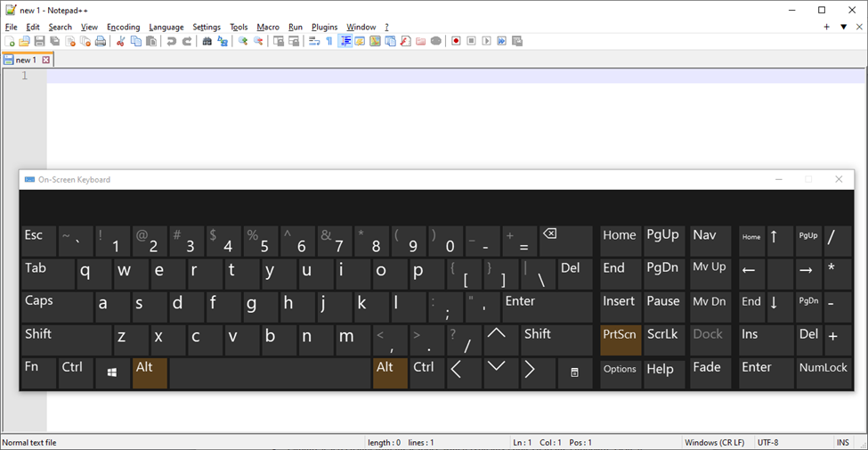This screenshot has height=450, width=868.
Task: Toggle synchronize vertical scrolling icon
Action: 279,41
